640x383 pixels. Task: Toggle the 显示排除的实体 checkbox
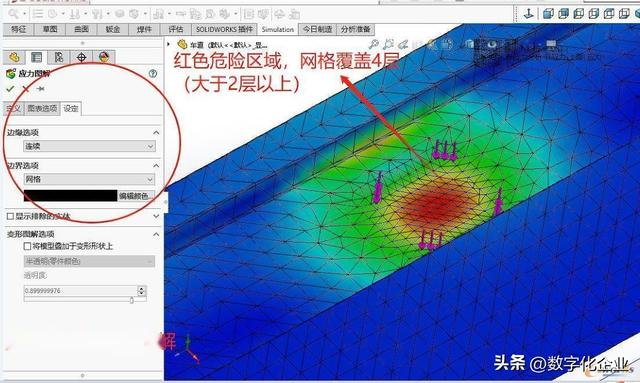point(10,216)
